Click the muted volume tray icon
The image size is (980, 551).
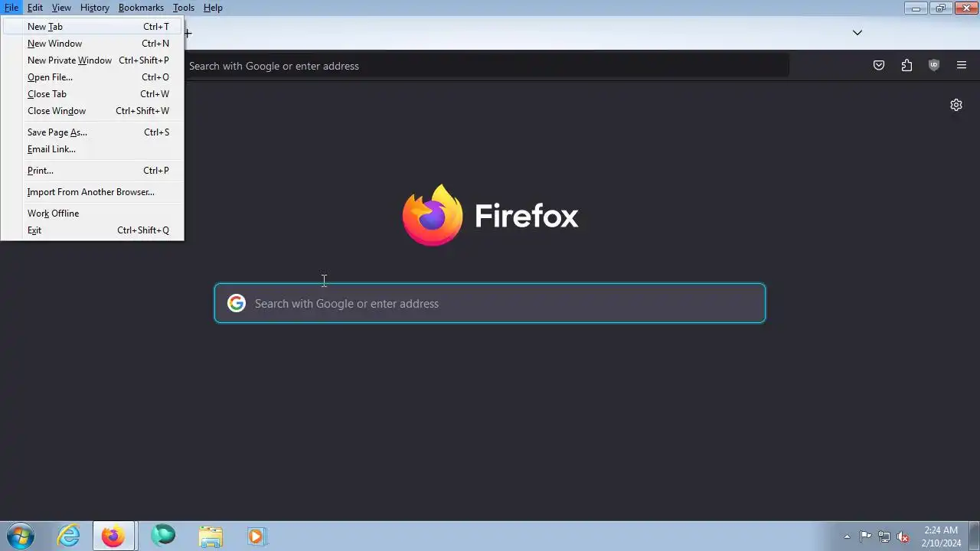[x=903, y=536]
